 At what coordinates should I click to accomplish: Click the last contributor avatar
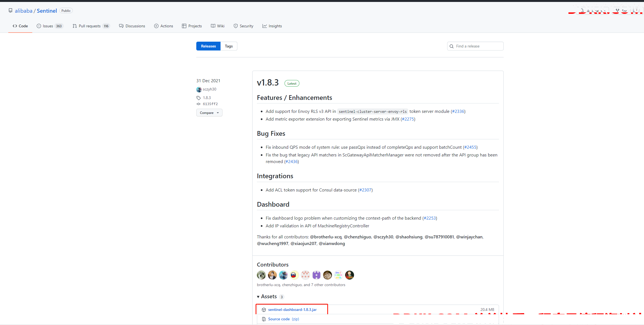click(x=350, y=275)
